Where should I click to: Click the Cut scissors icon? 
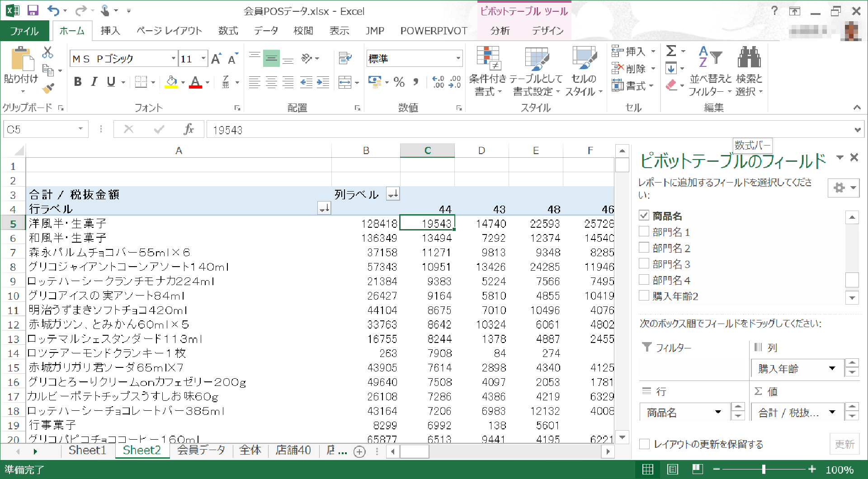(x=47, y=52)
